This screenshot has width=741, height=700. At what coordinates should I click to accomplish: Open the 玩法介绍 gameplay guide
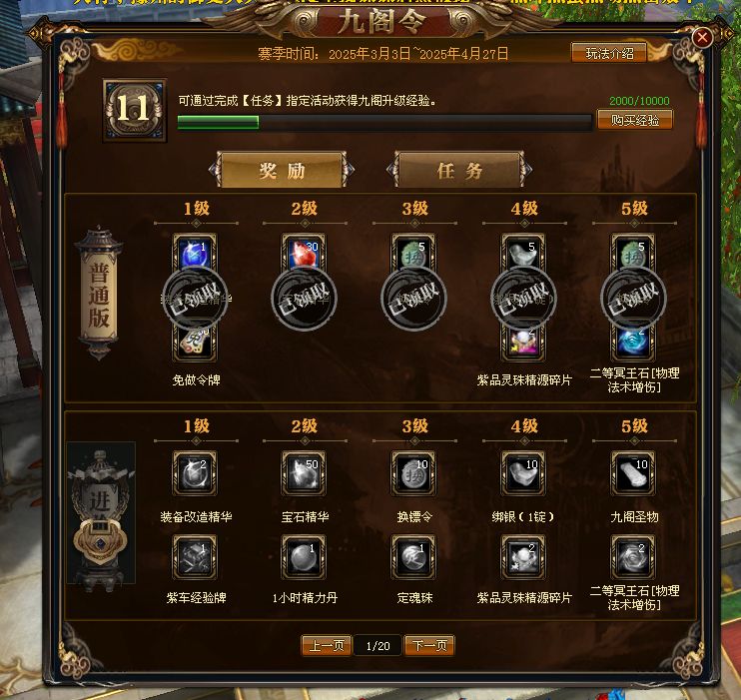pos(609,53)
